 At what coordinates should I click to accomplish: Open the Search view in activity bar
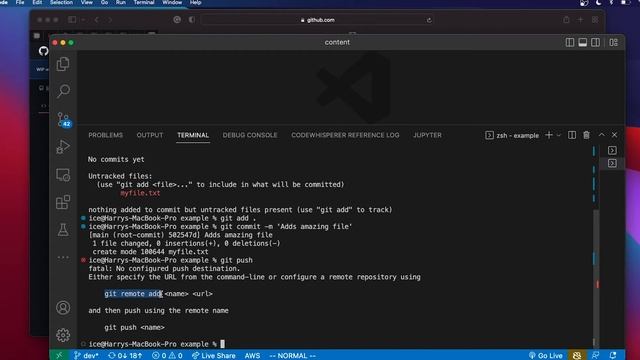click(x=63, y=91)
